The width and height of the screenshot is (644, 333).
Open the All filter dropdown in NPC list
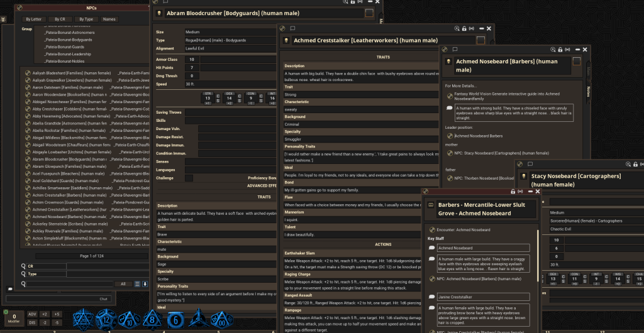[x=123, y=284]
